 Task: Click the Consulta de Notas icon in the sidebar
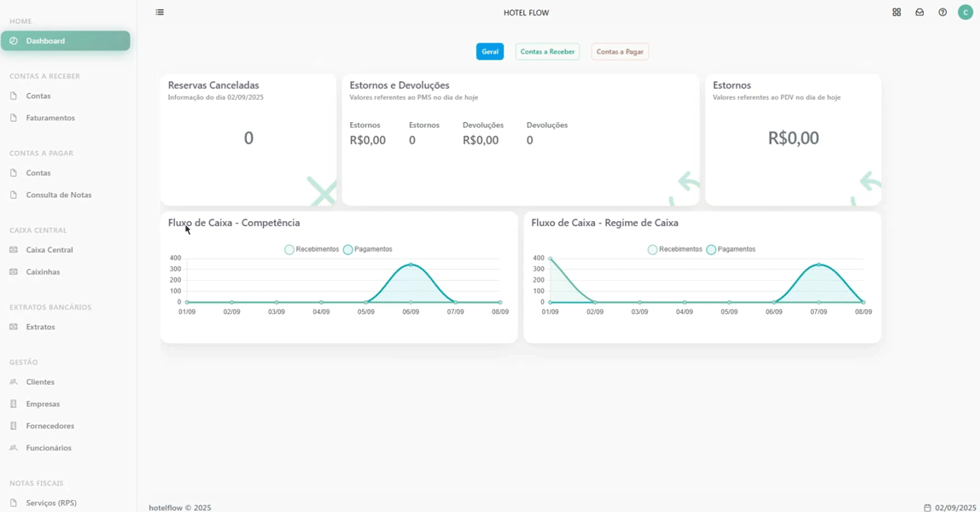pyautogui.click(x=14, y=195)
